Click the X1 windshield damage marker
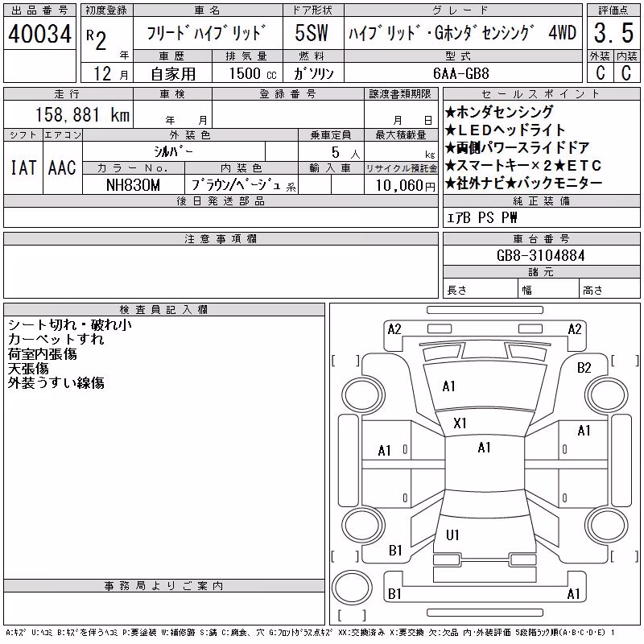 [460, 423]
